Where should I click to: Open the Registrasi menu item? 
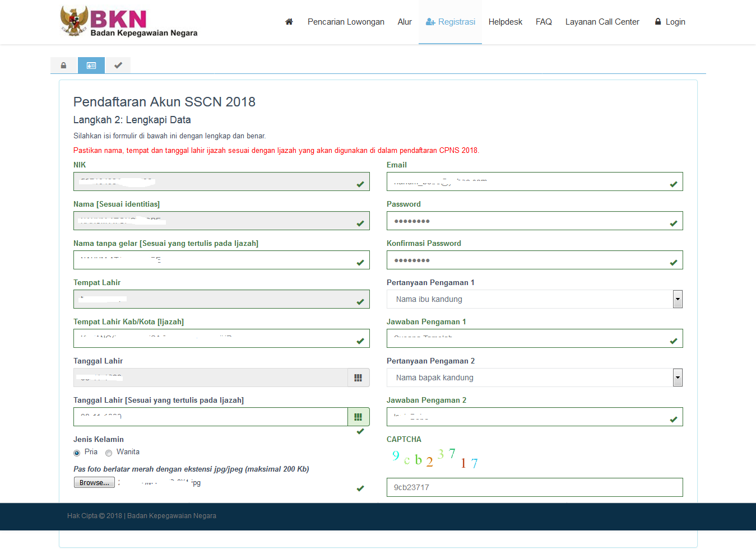(x=450, y=22)
